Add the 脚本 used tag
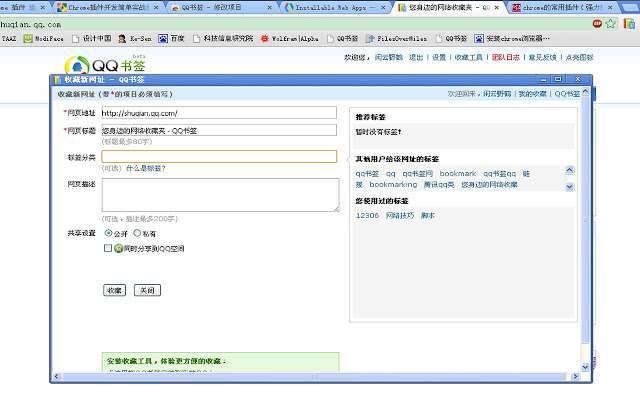 point(428,216)
